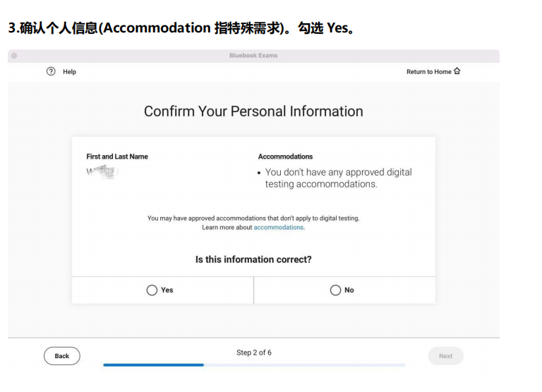Click the "Is this information correct?" question
The image size is (542, 392).
253,259
